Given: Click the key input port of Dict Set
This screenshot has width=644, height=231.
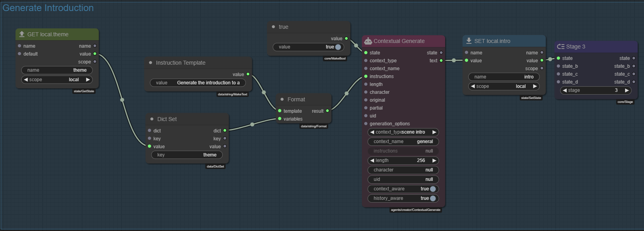Looking at the screenshot, I should point(150,139).
